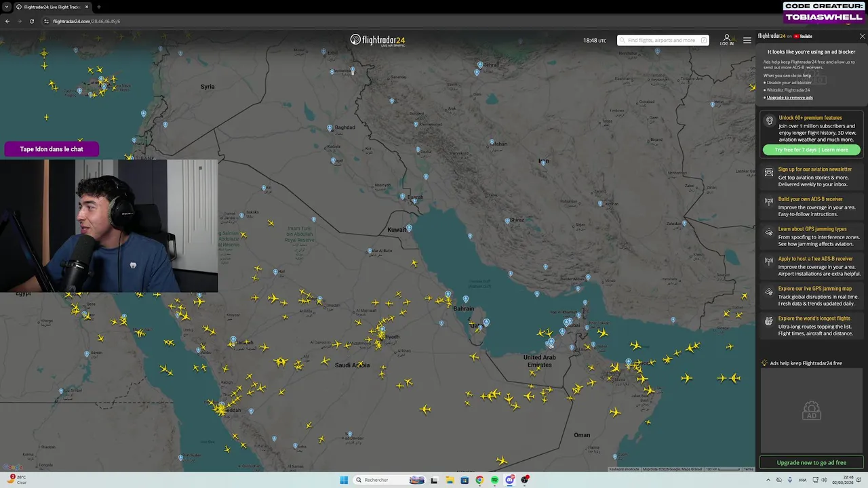Screen dimensions: 868x488
Task: Open Microsoft Store from the taskbar
Action: click(465, 480)
